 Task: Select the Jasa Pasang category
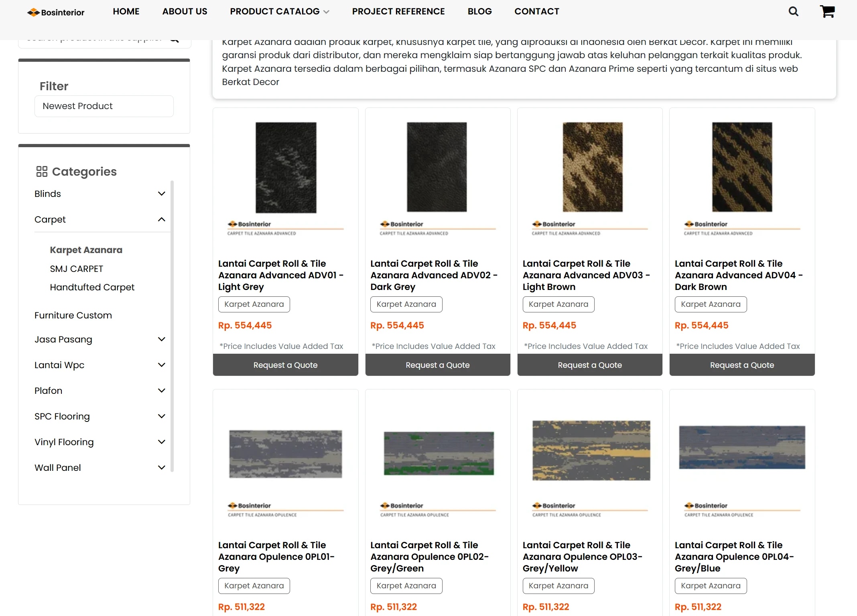coord(63,340)
